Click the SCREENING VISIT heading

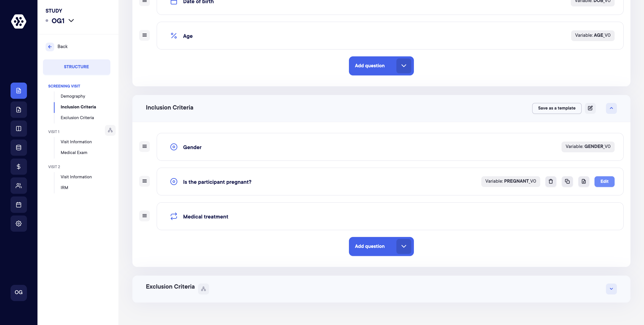pos(64,86)
